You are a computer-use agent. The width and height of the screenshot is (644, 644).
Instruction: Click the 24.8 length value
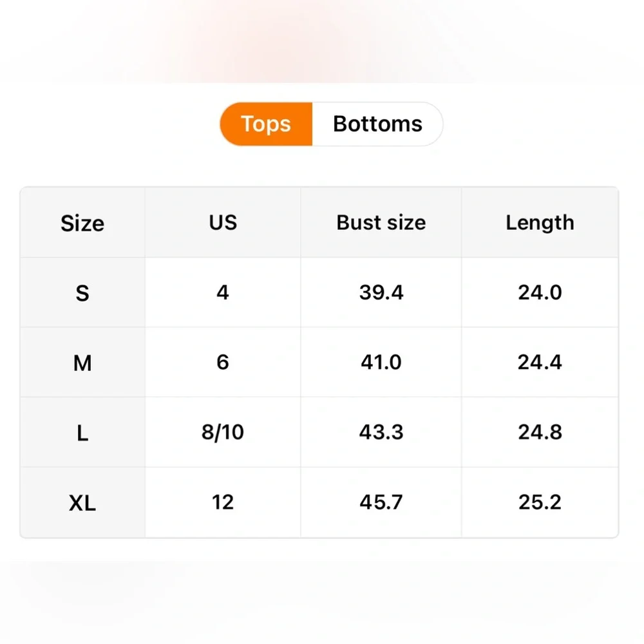[x=540, y=432]
